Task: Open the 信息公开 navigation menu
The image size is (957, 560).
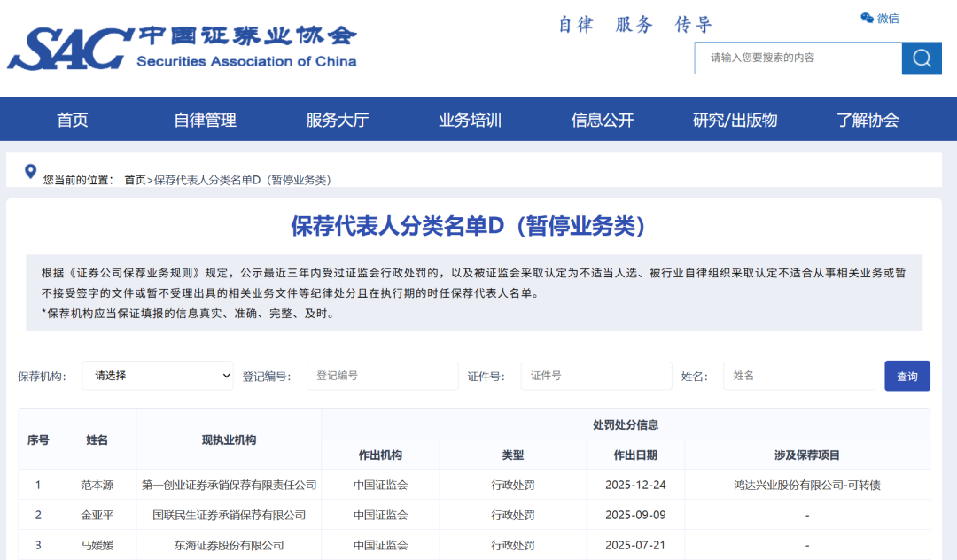Action: [x=603, y=120]
